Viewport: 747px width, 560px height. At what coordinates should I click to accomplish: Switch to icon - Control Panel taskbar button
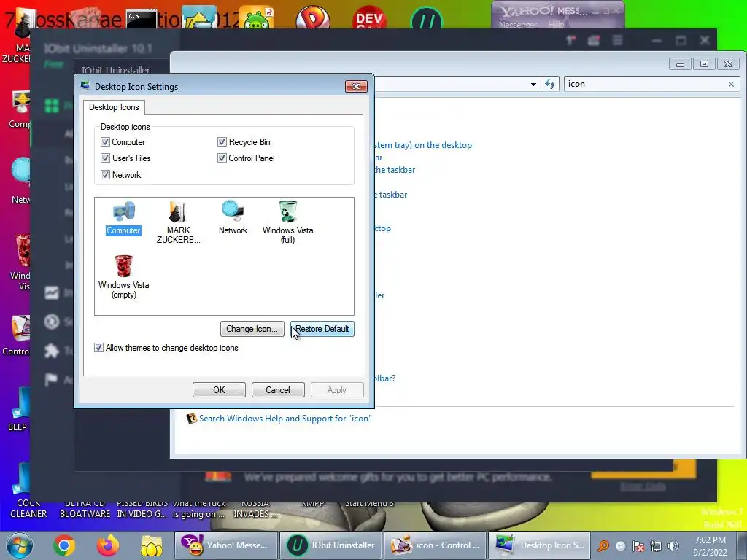click(x=436, y=545)
